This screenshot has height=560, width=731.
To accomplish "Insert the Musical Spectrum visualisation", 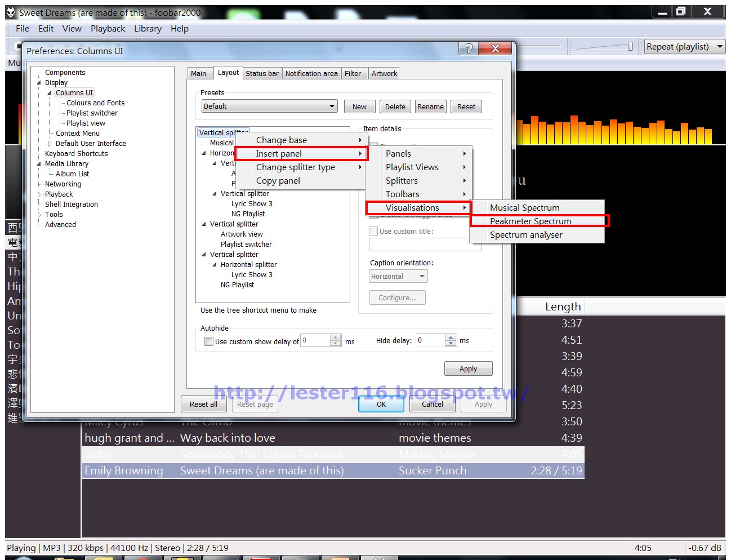I will tap(537, 208).
